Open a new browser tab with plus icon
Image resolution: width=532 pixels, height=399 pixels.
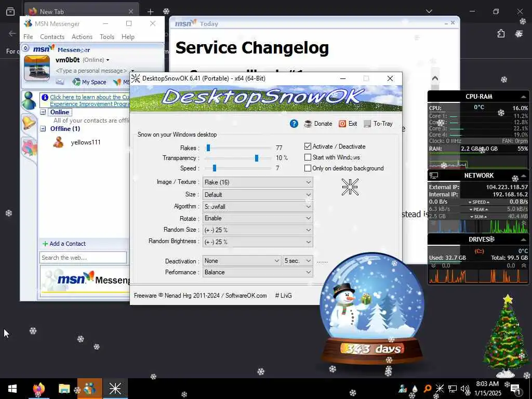coord(150,11)
